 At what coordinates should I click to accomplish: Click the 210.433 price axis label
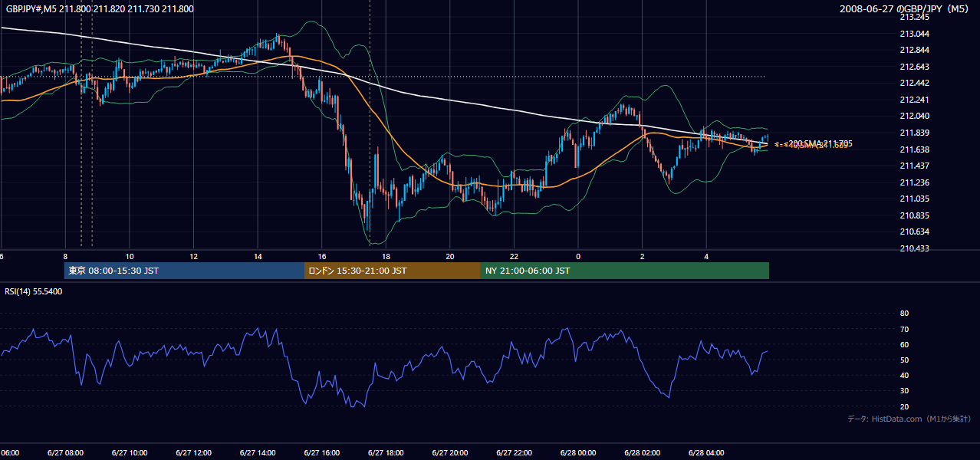pos(914,248)
